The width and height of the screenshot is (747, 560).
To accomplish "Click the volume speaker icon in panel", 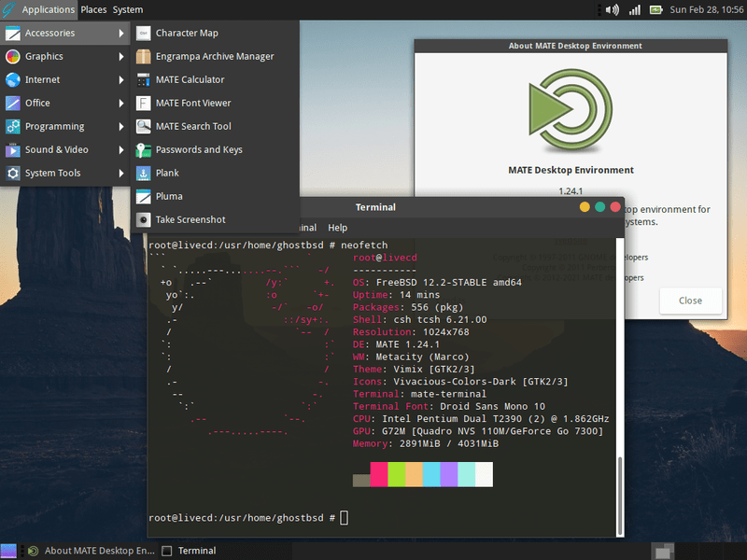I will pos(613,9).
